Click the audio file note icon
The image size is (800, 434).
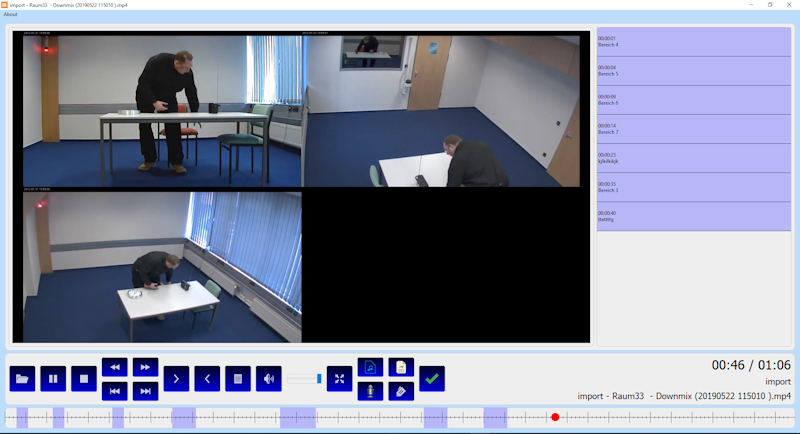[370, 367]
